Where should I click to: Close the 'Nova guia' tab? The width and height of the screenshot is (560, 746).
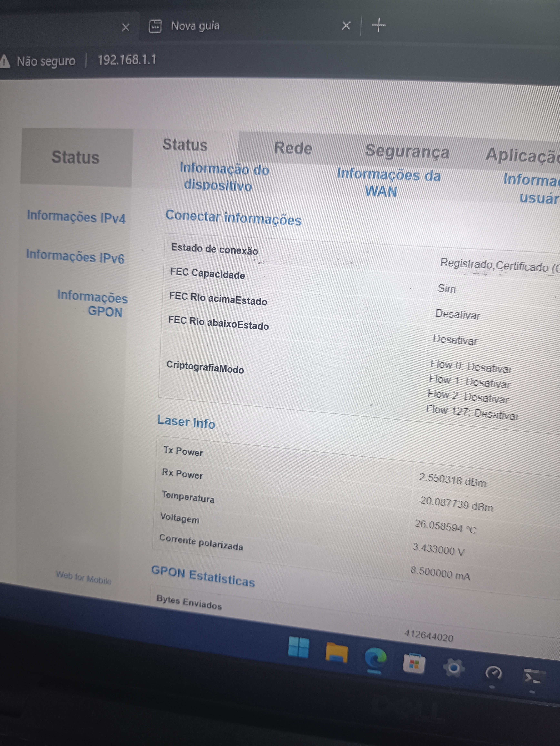[x=346, y=26]
